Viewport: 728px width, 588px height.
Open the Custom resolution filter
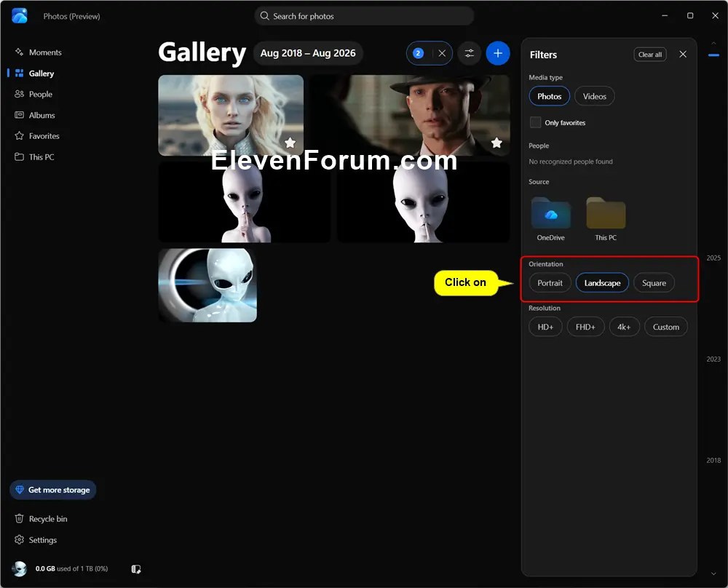666,327
